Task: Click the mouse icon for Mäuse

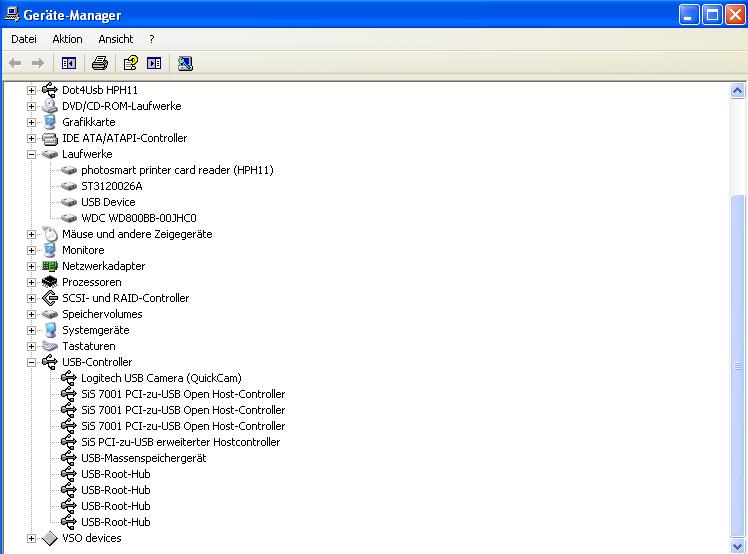Action: click(x=50, y=234)
